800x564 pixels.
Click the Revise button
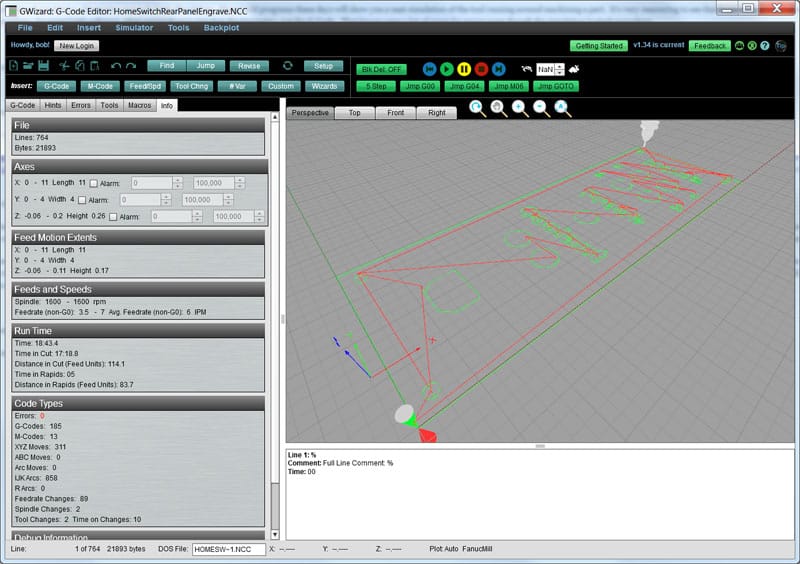point(249,66)
